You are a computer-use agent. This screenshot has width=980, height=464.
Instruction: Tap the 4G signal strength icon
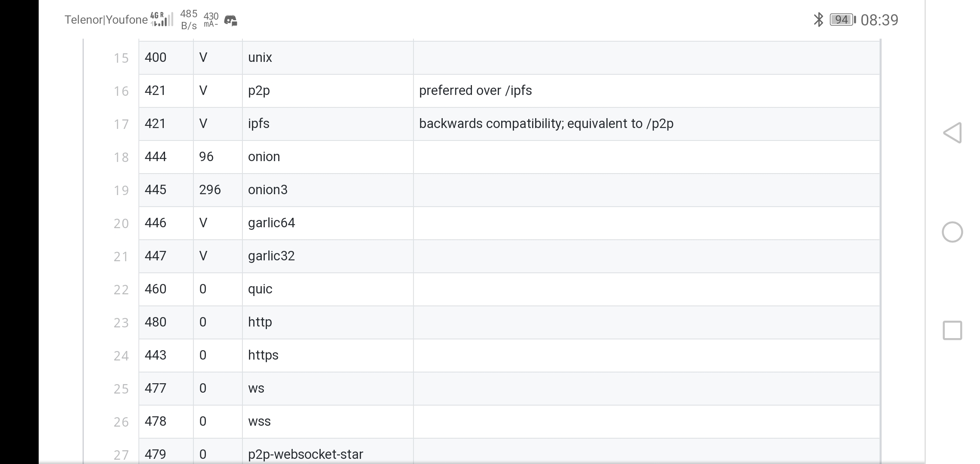pos(162,20)
